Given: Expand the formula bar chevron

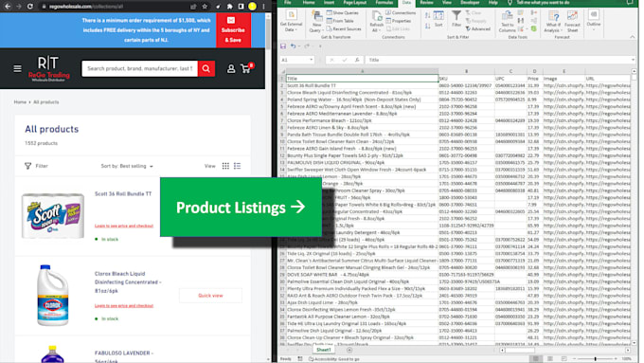Looking at the screenshot, I should point(633,60).
